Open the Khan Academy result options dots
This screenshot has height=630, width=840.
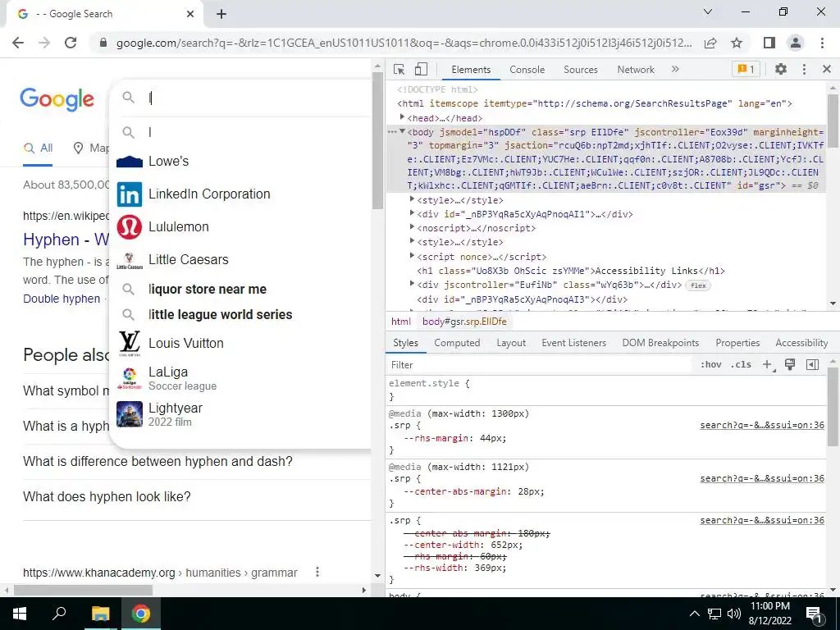[x=317, y=572]
